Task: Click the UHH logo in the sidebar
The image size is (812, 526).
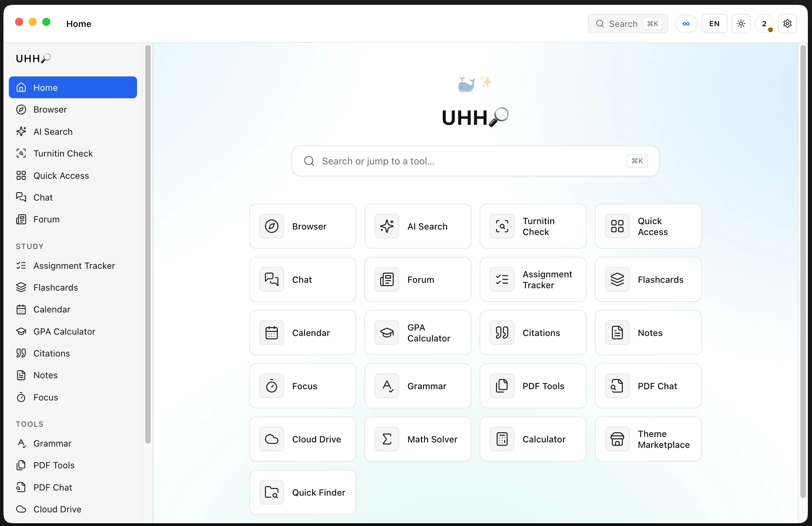Action: (33, 59)
